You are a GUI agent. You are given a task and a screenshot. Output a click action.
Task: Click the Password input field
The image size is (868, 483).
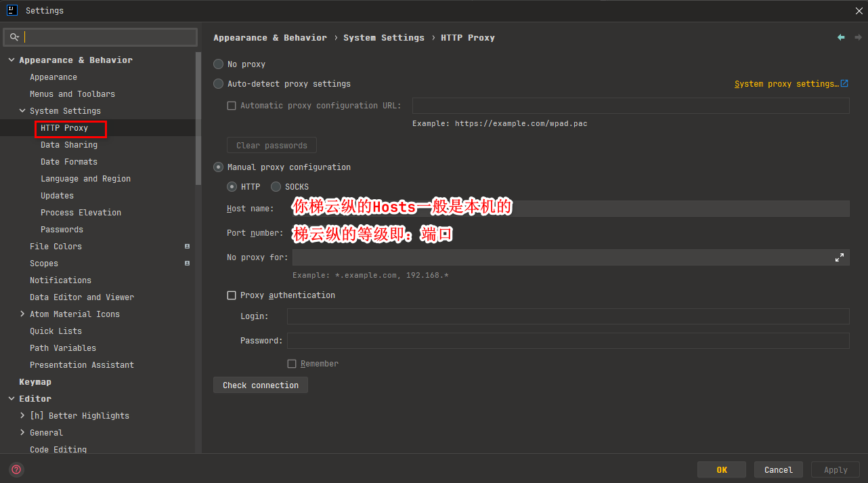tap(568, 341)
